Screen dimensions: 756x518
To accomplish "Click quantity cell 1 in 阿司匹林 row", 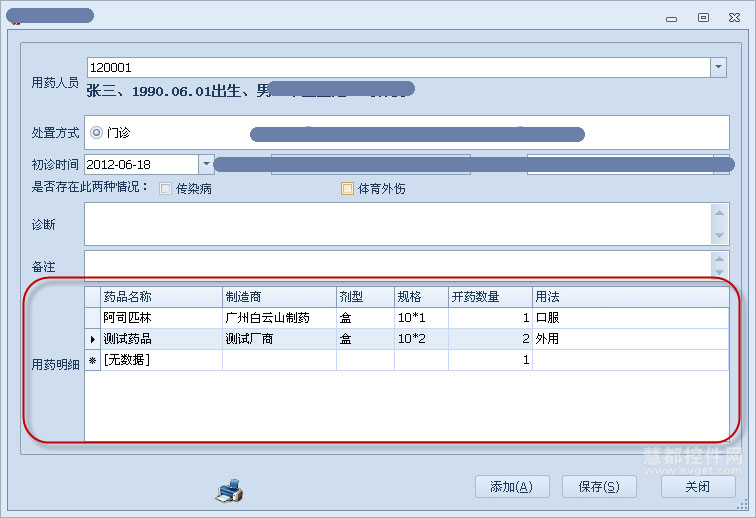I will point(490,318).
